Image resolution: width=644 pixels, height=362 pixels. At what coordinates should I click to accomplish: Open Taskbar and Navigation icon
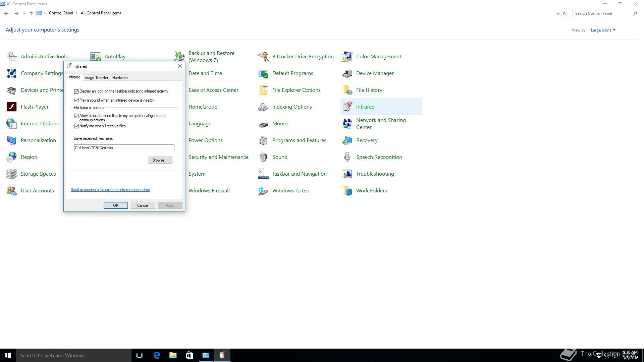[264, 174]
